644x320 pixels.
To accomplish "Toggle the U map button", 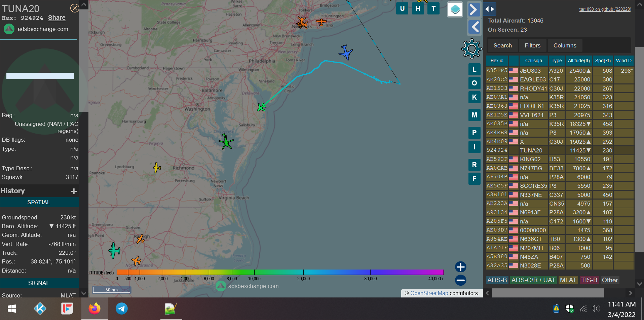I will 402,9.
